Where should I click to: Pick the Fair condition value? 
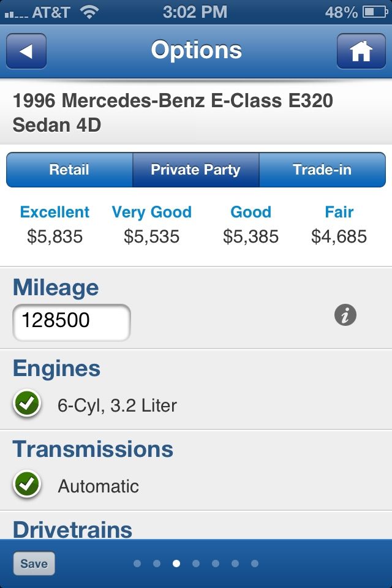339,225
